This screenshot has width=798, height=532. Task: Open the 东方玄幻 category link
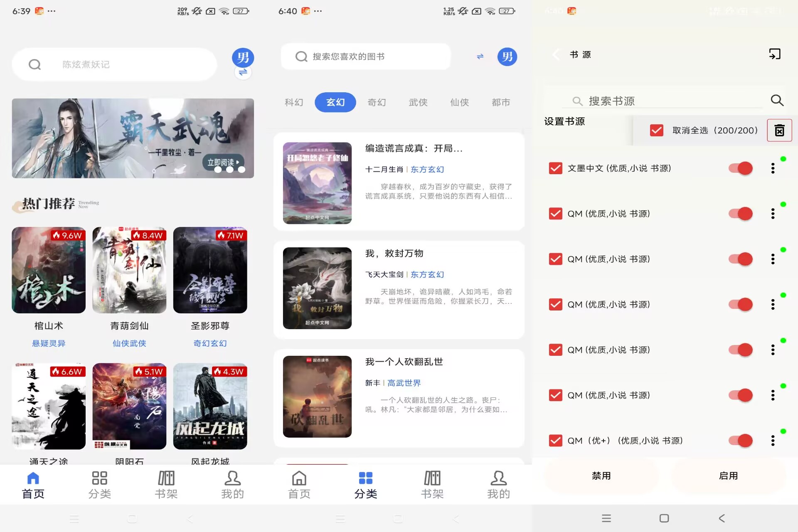427,169
